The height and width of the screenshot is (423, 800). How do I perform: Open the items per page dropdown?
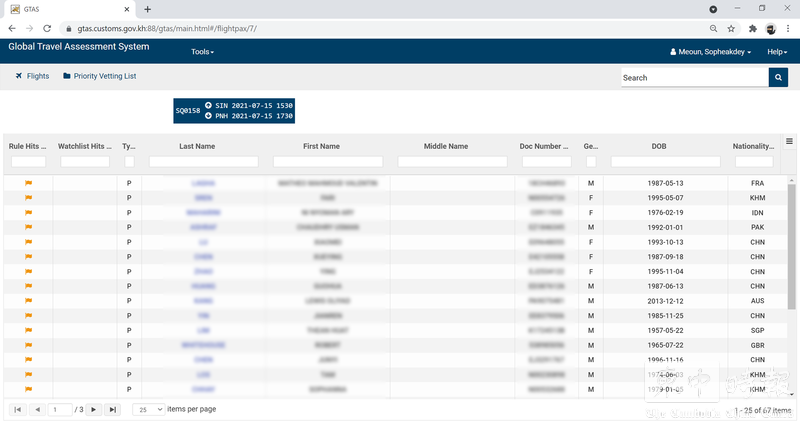148,409
